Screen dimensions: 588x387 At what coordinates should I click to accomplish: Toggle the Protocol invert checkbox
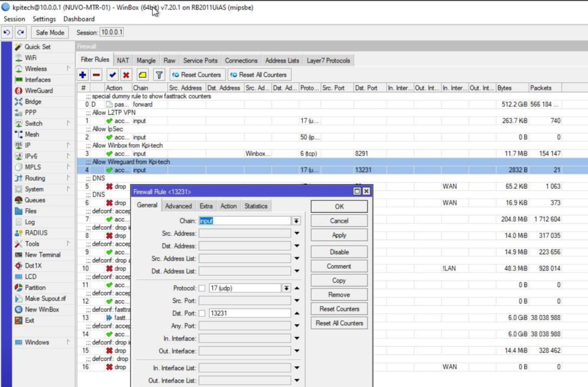tap(202, 288)
